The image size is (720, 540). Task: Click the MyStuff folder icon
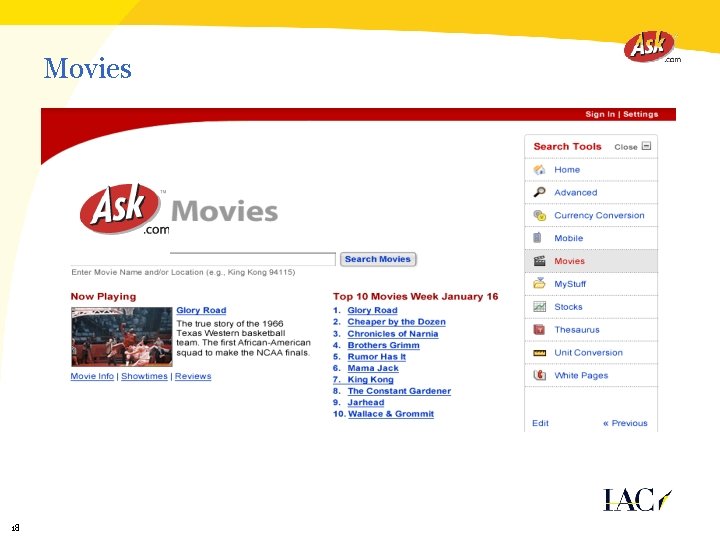[540, 283]
